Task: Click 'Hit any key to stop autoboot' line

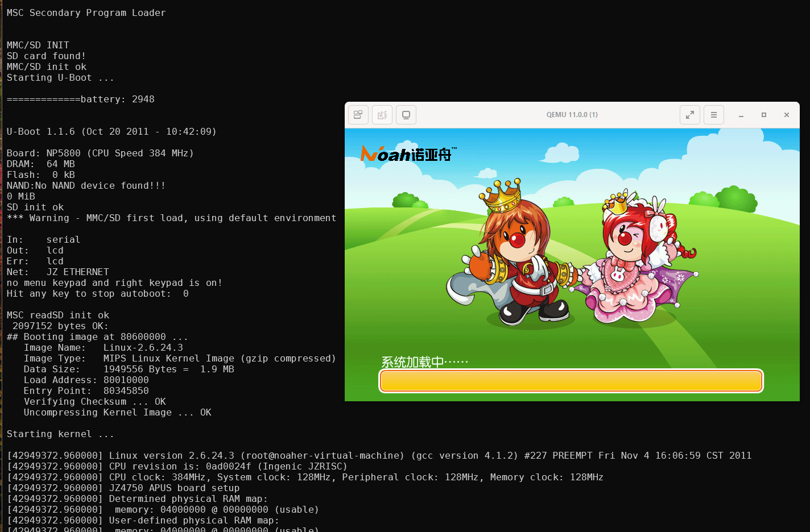Action: [x=98, y=293]
